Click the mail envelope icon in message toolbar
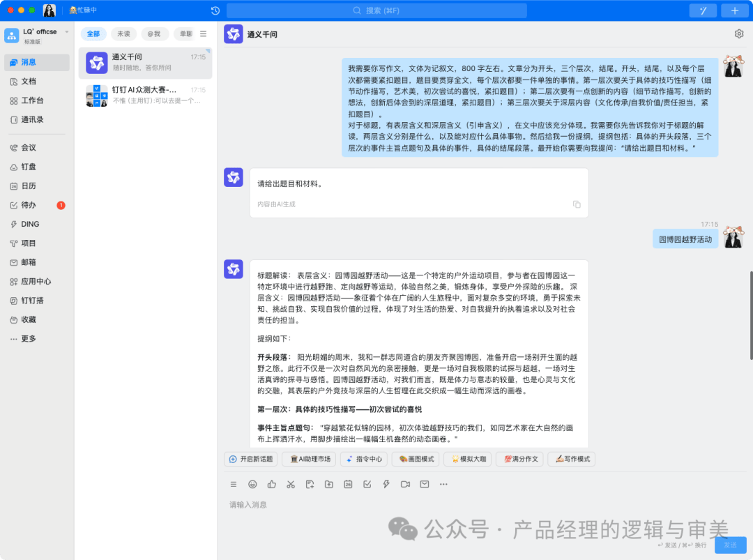This screenshot has height=560, width=753. pos(425,484)
